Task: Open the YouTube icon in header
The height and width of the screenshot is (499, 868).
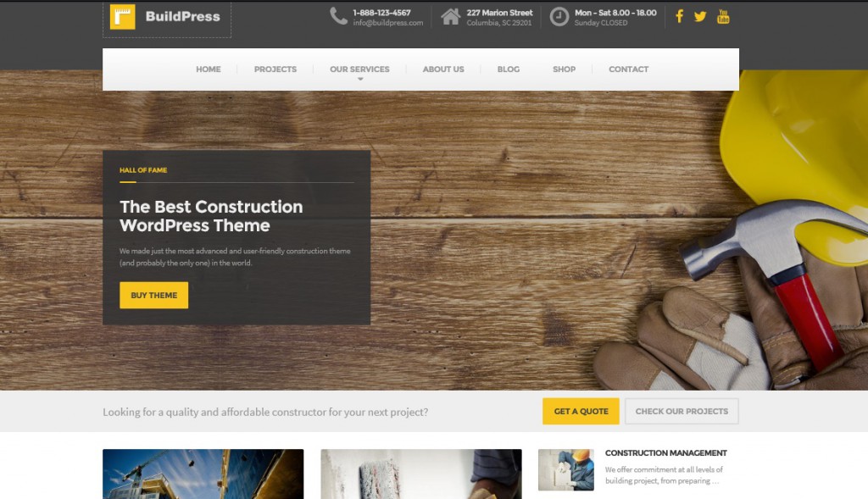Action: pyautogui.click(x=723, y=16)
